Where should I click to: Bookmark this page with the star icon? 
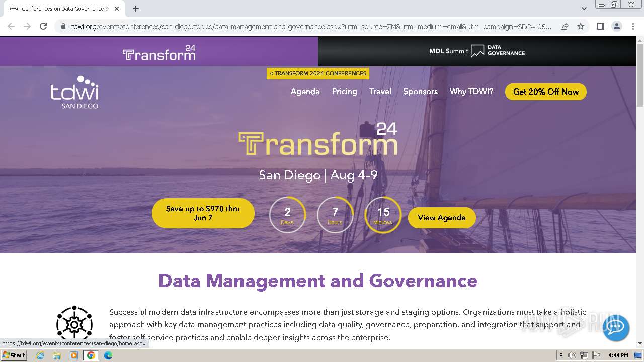pos(581,26)
